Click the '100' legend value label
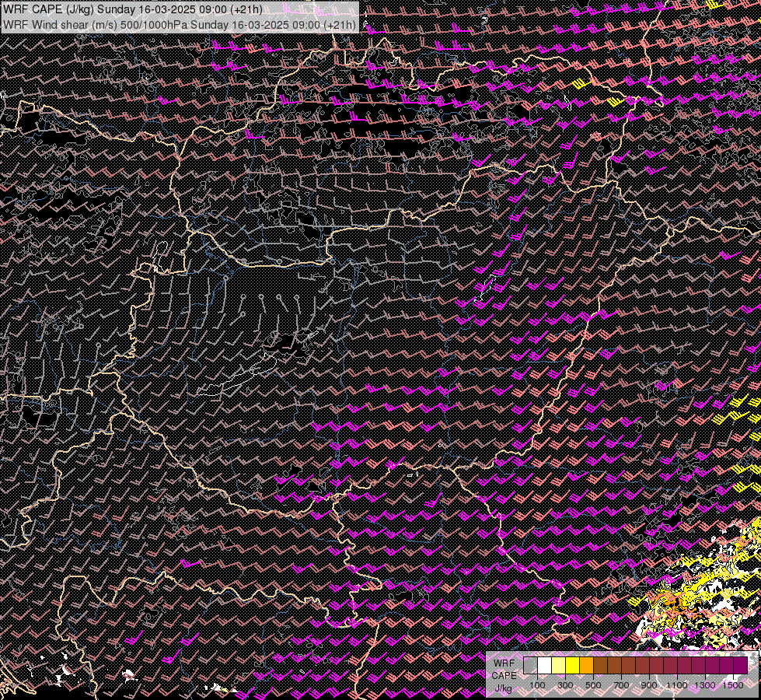The height and width of the screenshot is (700, 761). point(537,685)
